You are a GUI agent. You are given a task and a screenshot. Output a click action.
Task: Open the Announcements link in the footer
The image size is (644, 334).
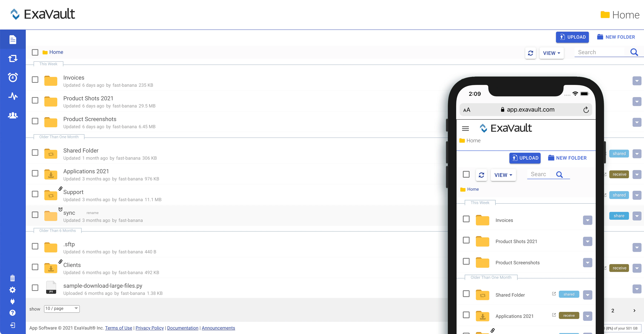[x=218, y=328]
